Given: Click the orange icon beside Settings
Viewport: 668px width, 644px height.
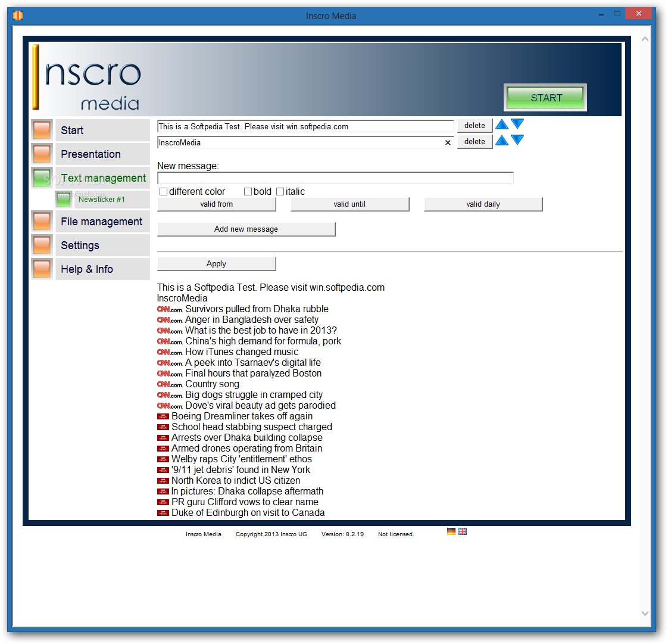Looking at the screenshot, I should (42, 245).
